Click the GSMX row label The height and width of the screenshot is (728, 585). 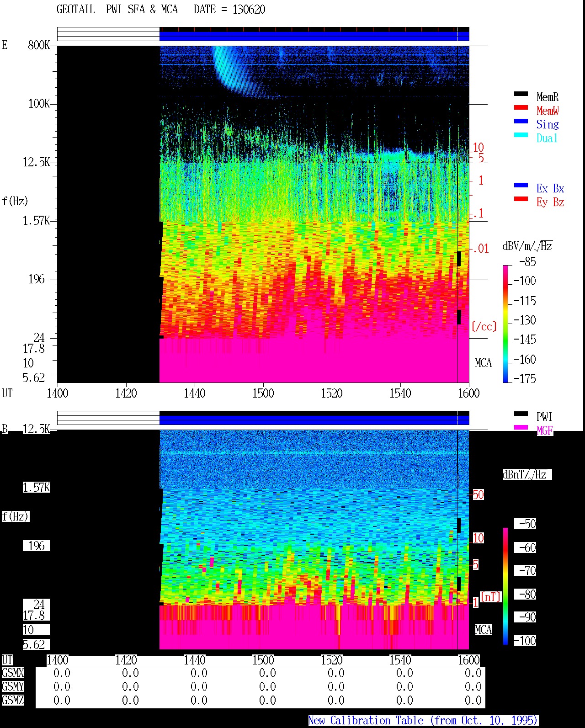[13, 673]
